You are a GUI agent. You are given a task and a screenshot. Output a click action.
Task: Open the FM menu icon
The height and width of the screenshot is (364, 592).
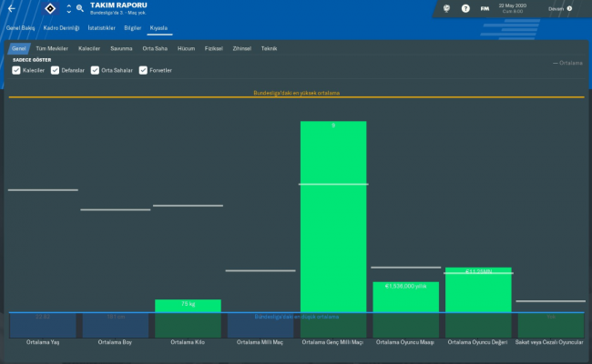[485, 8]
